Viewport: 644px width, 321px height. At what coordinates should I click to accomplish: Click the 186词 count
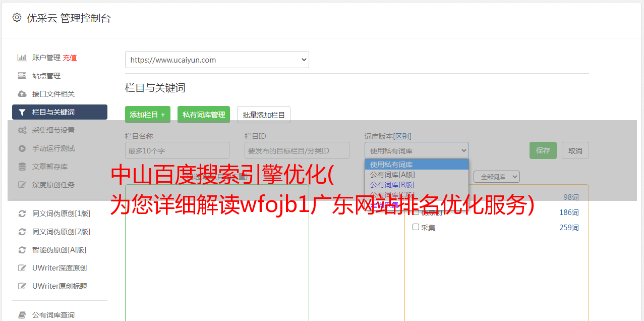click(569, 212)
